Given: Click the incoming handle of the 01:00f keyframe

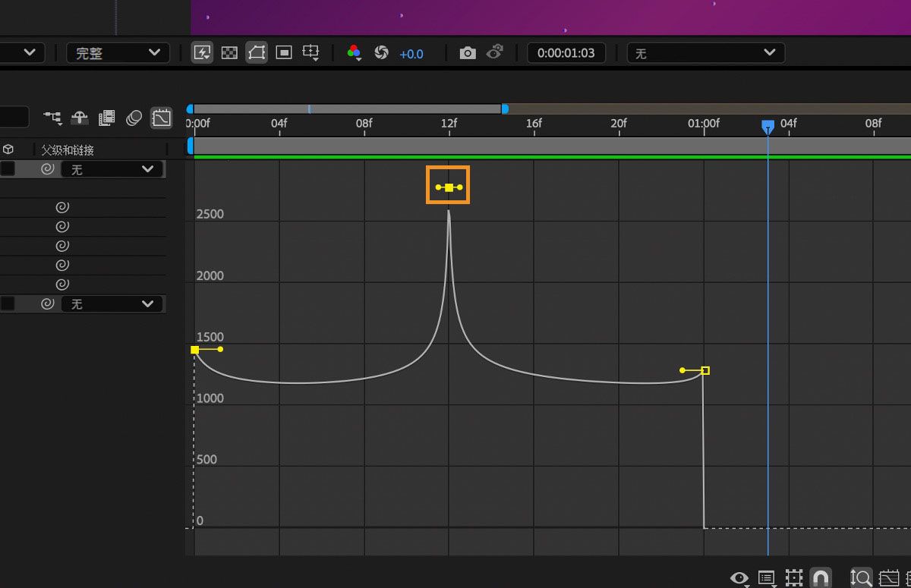Looking at the screenshot, I should coord(682,370).
